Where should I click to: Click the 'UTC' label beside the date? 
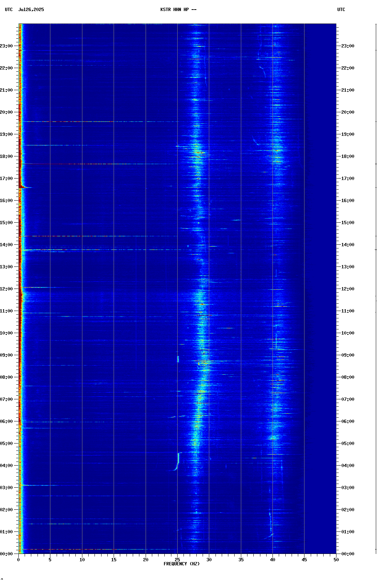pyautogui.click(x=9, y=10)
